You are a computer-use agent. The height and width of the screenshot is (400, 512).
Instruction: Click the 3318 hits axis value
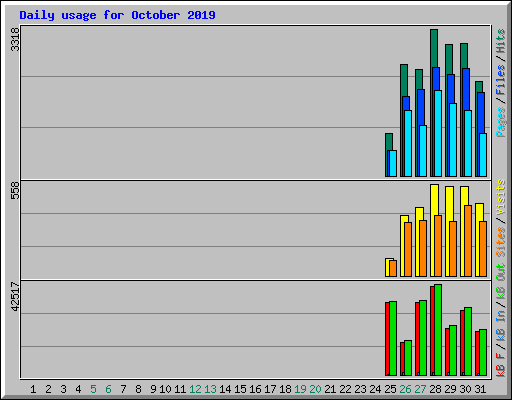click(x=15, y=39)
